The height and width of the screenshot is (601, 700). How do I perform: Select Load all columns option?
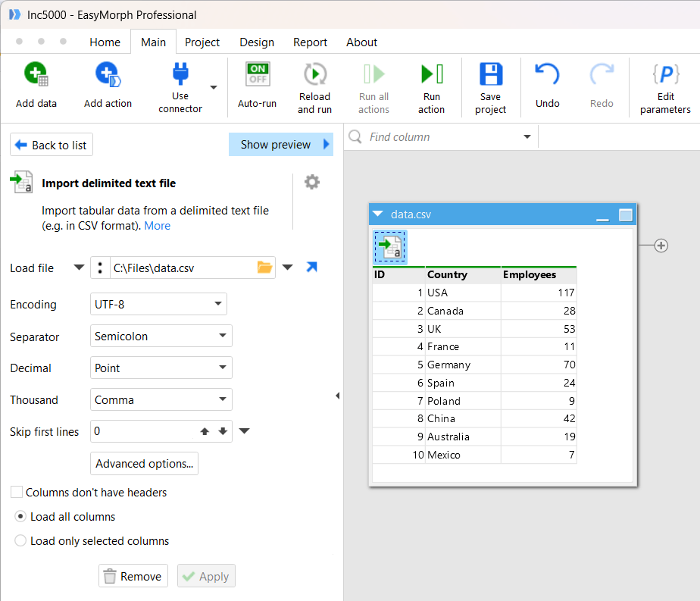pos(20,516)
